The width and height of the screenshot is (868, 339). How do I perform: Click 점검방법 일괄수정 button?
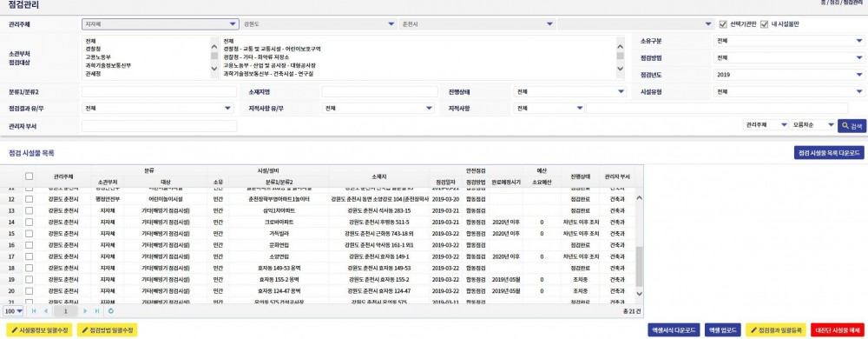click(108, 330)
